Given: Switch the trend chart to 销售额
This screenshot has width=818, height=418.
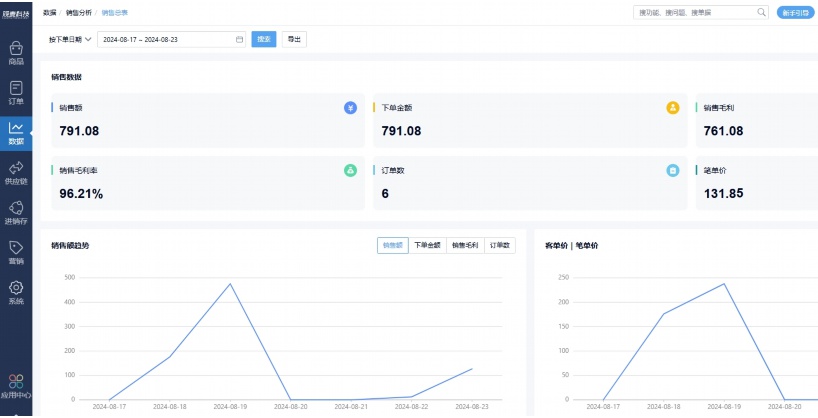Looking at the screenshot, I should click(x=393, y=245).
